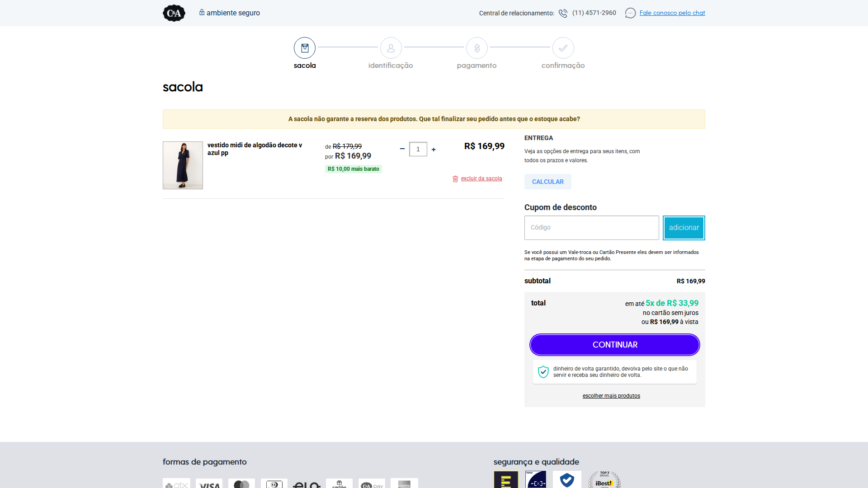Viewport: 868px width, 488px height.
Task: Click the sacola step label
Action: [x=305, y=66]
